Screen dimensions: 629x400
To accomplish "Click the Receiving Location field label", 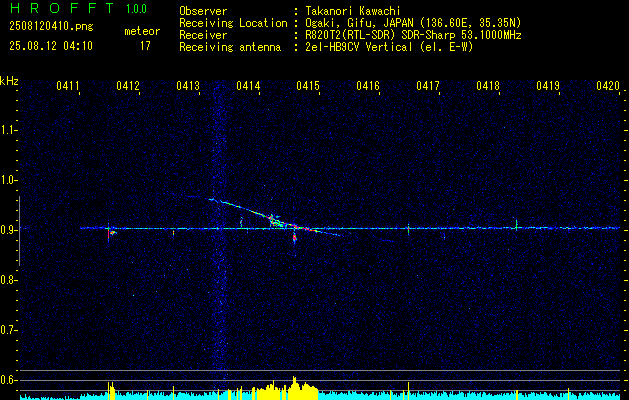I will coord(233,23).
